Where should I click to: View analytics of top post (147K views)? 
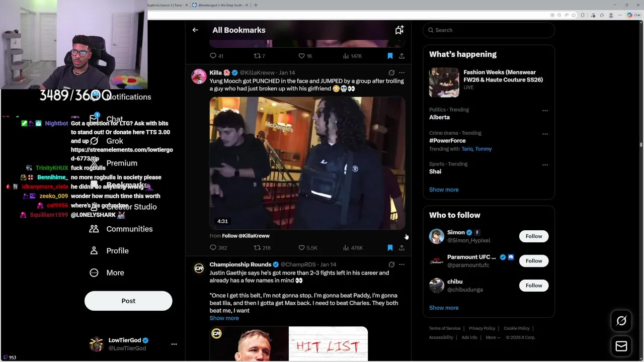[352, 56]
